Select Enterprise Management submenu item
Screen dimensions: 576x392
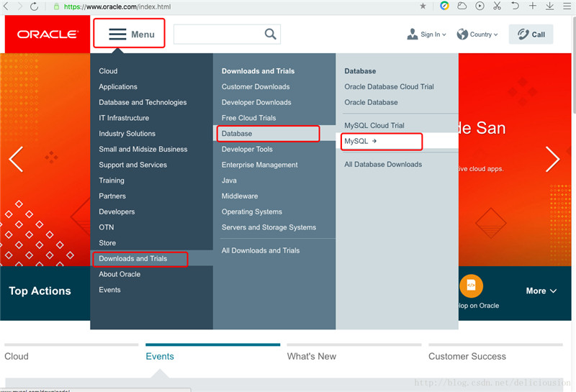(x=259, y=165)
